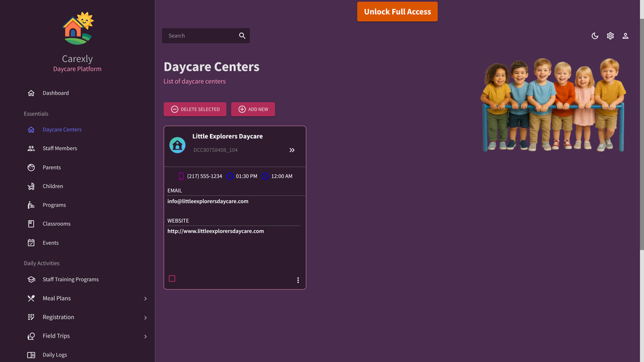Screen dimensions: 644x362
Task: Click the DCC80758408_104 center ID text
Action: [216, 150]
